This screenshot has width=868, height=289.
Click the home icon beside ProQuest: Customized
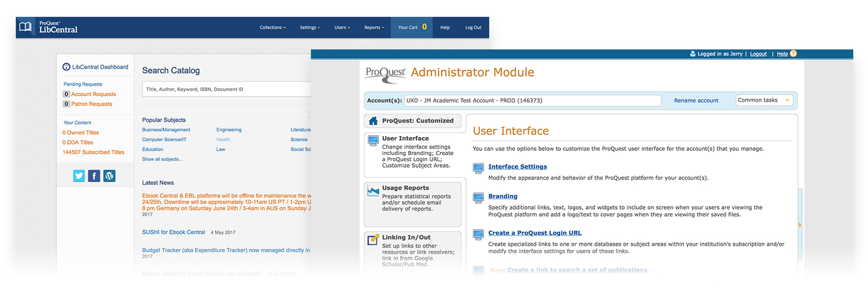tap(373, 121)
